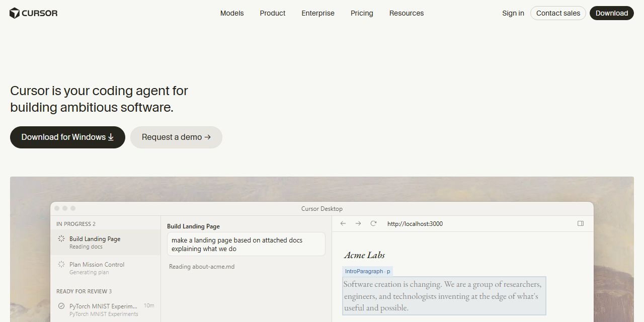This screenshot has width=644, height=322.
Task: Click the spinner icon beside Plan Mission Control
Action: pos(61,264)
